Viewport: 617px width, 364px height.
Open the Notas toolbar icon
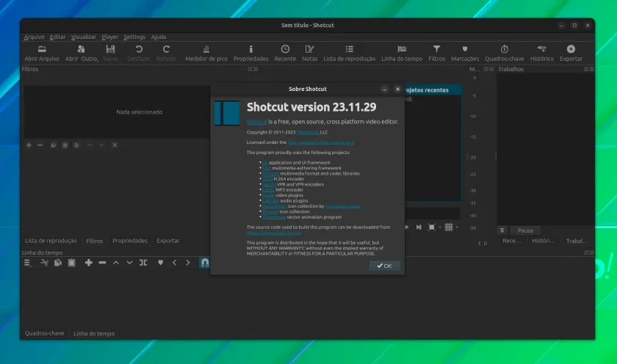point(310,49)
